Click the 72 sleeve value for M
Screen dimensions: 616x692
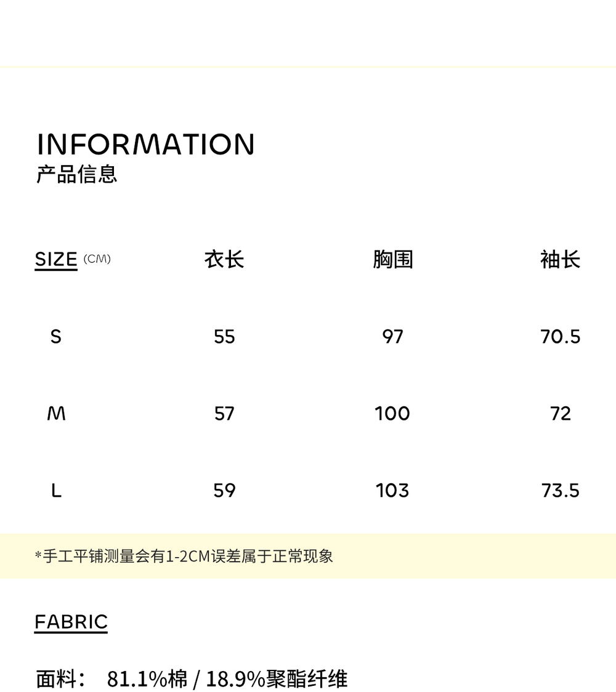point(561,414)
